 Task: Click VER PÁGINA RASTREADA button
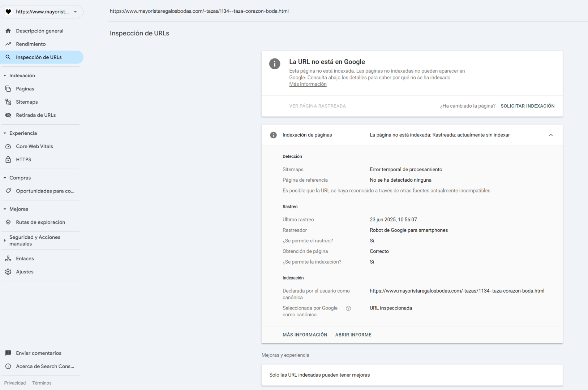[x=317, y=106]
